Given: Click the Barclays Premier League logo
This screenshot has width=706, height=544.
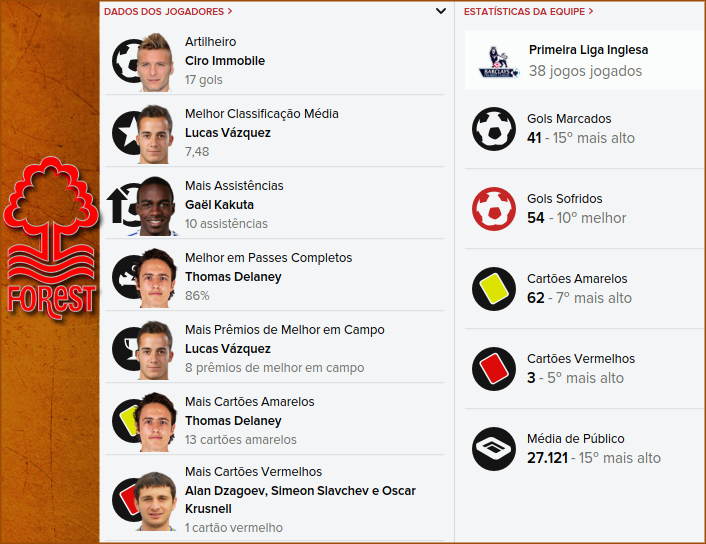Looking at the screenshot, I should (498, 61).
